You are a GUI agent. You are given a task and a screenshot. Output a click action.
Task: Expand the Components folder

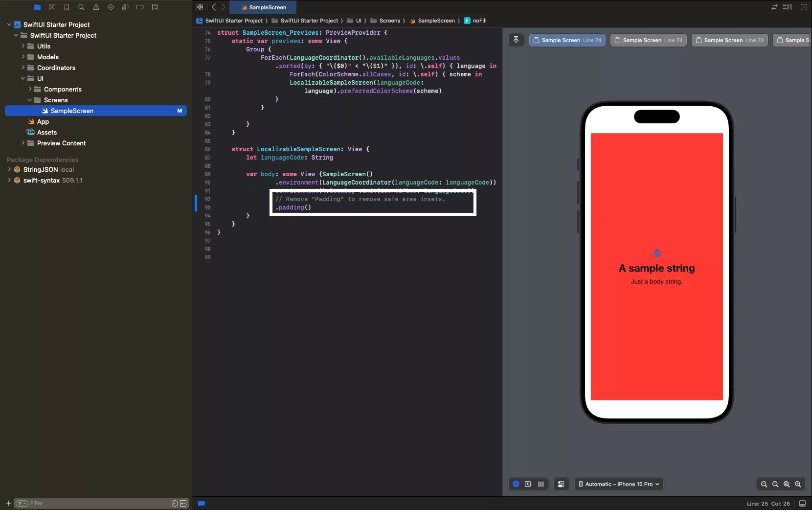pos(29,89)
